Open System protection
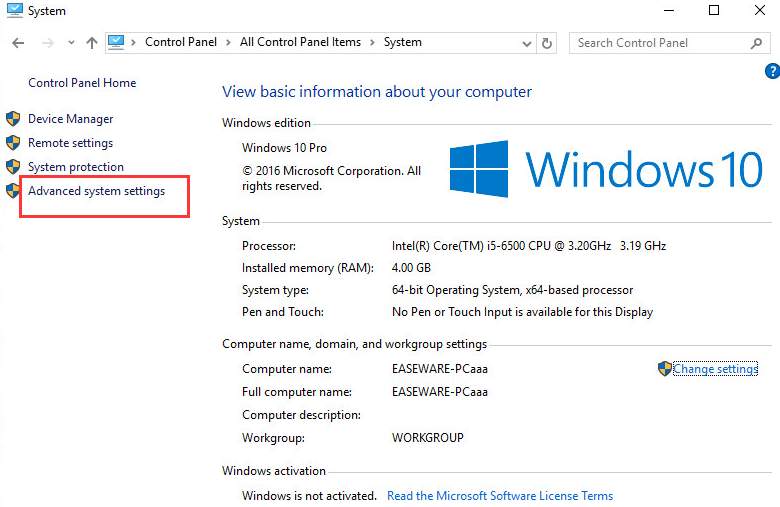The height and width of the screenshot is (507, 780). coord(76,167)
